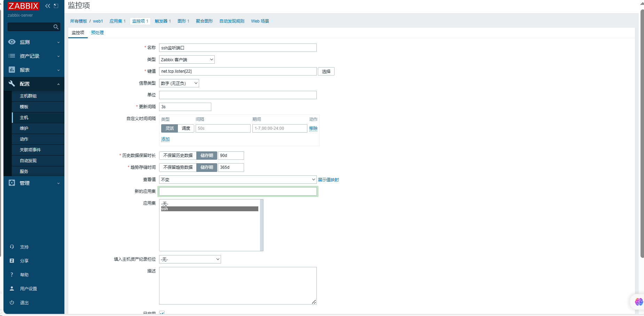The image size is (644, 316).
Task: Click the 退出 power icon
Action: (12, 302)
